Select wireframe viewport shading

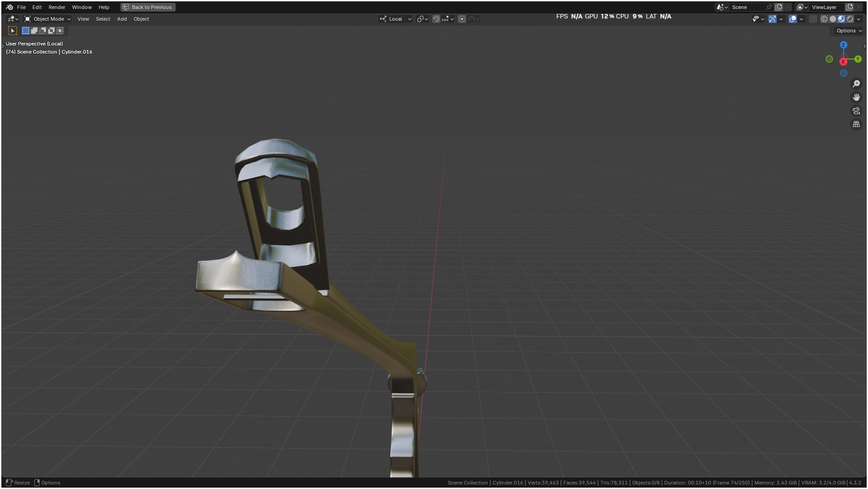tap(824, 19)
